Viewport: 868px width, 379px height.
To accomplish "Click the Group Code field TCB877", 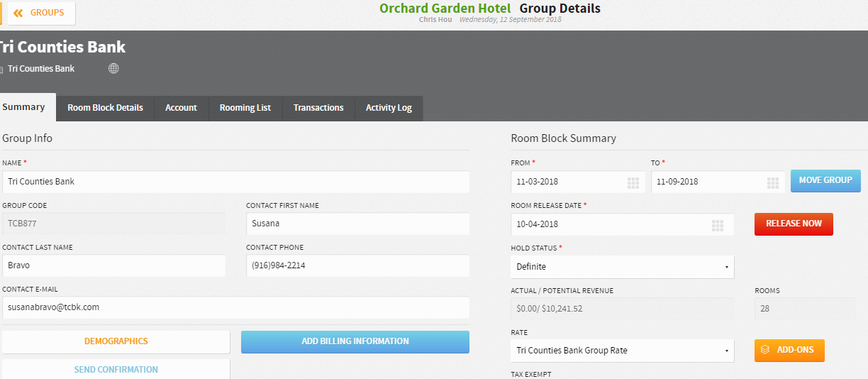I will (113, 224).
